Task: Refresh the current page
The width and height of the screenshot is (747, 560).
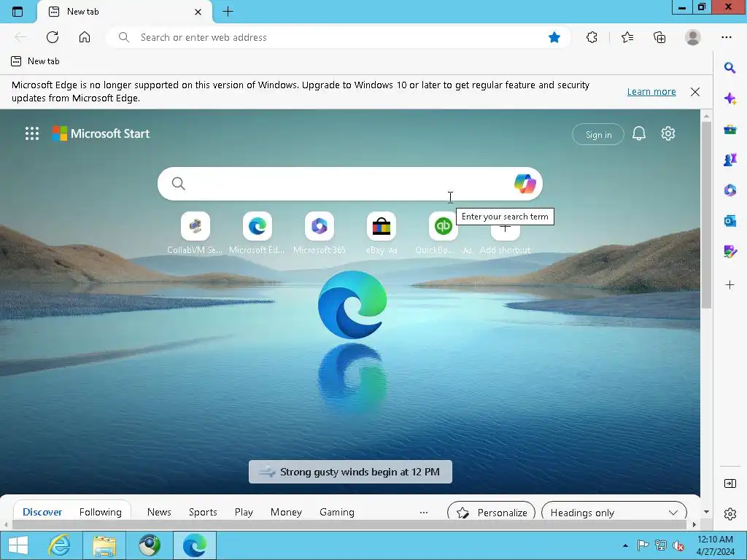Action: point(53,37)
